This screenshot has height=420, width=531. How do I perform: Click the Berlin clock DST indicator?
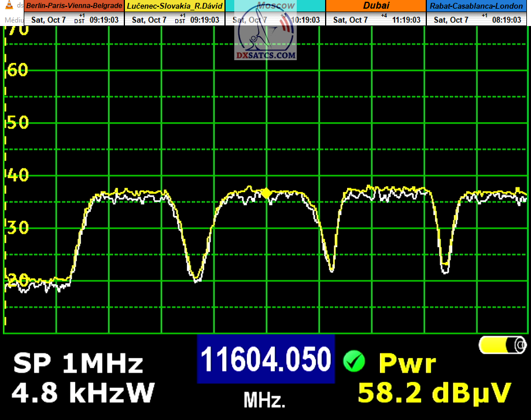(80, 20)
